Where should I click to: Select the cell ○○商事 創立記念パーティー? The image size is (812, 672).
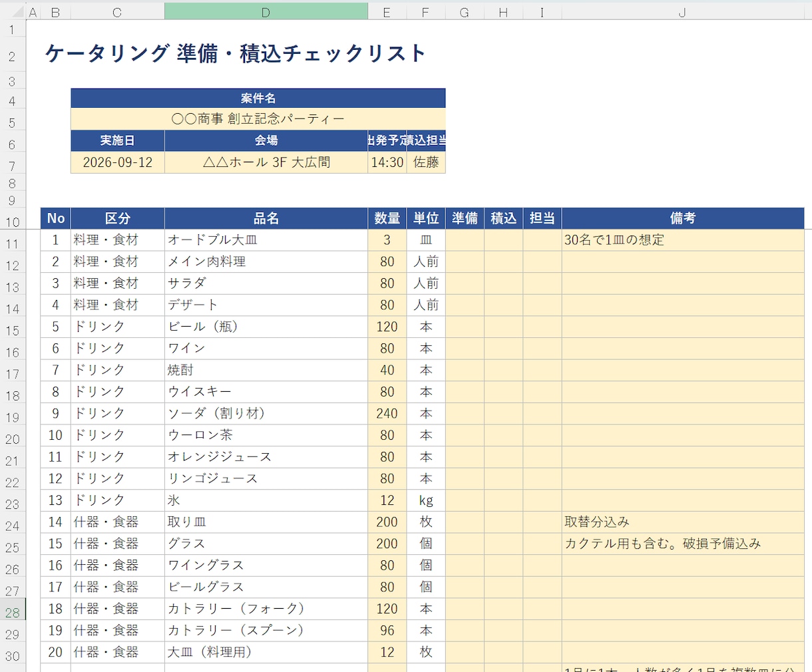(x=258, y=119)
